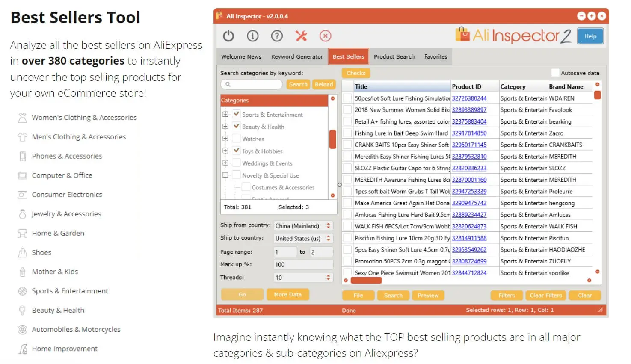The width and height of the screenshot is (631, 364).
Task: Click the horizontal scrollbar under results table
Action: coord(366,281)
